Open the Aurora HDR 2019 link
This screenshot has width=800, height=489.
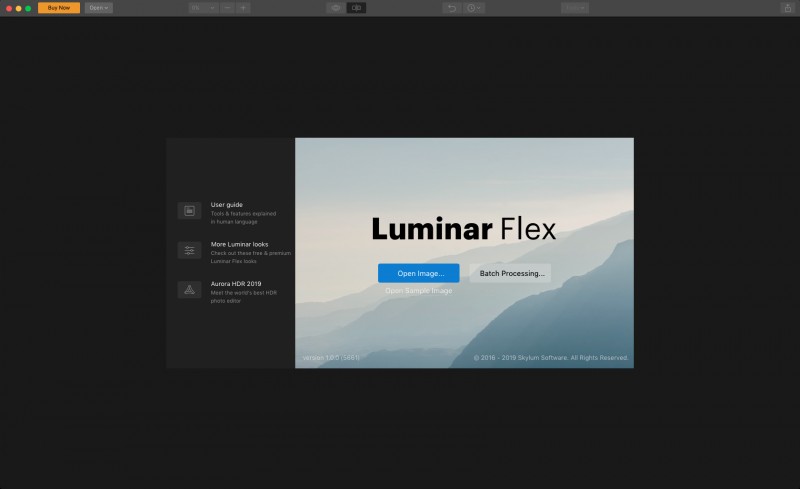(236, 284)
